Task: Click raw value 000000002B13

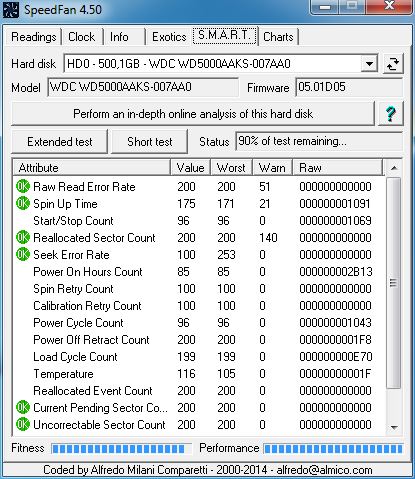Action: (335, 271)
